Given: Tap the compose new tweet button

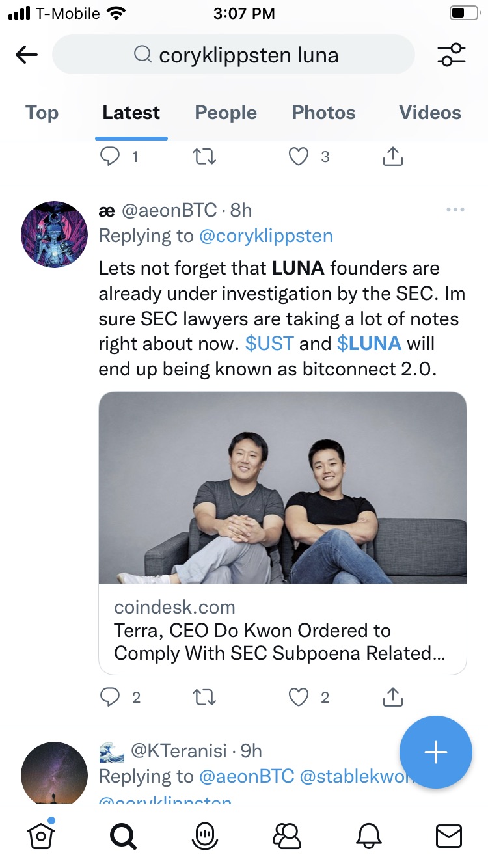Looking at the screenshot, I should tap(435, 753).
